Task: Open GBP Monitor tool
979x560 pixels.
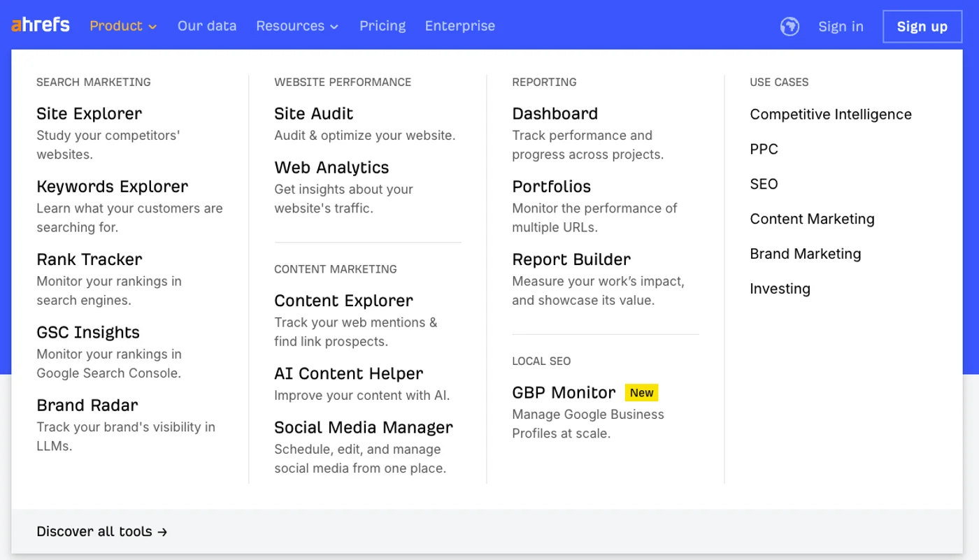Action: (564, 392)
